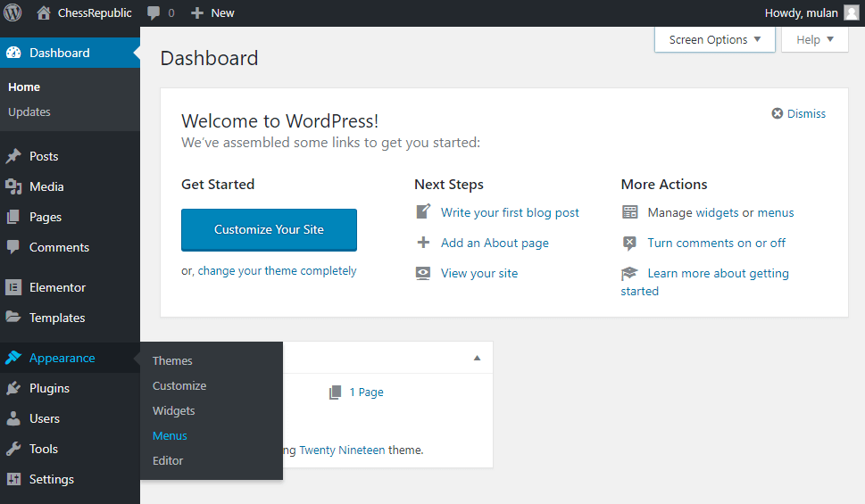
Task: Open the Comments sidebar menu label
Action: [x=59, y=248]
